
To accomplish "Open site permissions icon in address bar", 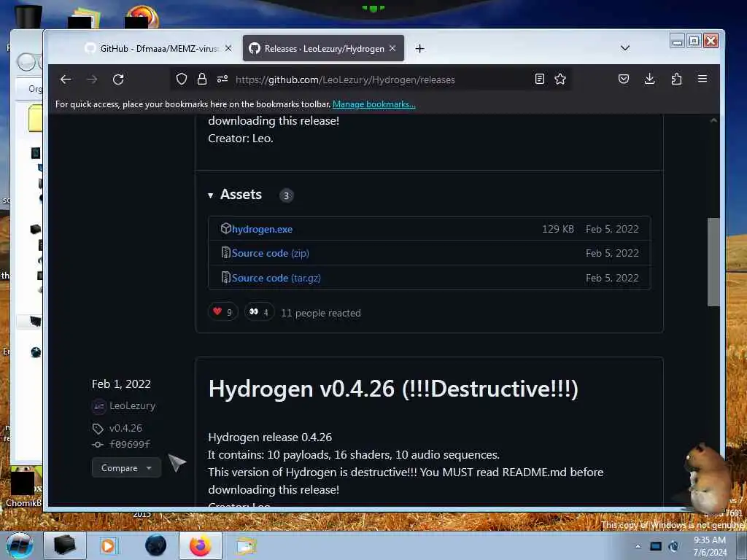I will pos(222,79).
